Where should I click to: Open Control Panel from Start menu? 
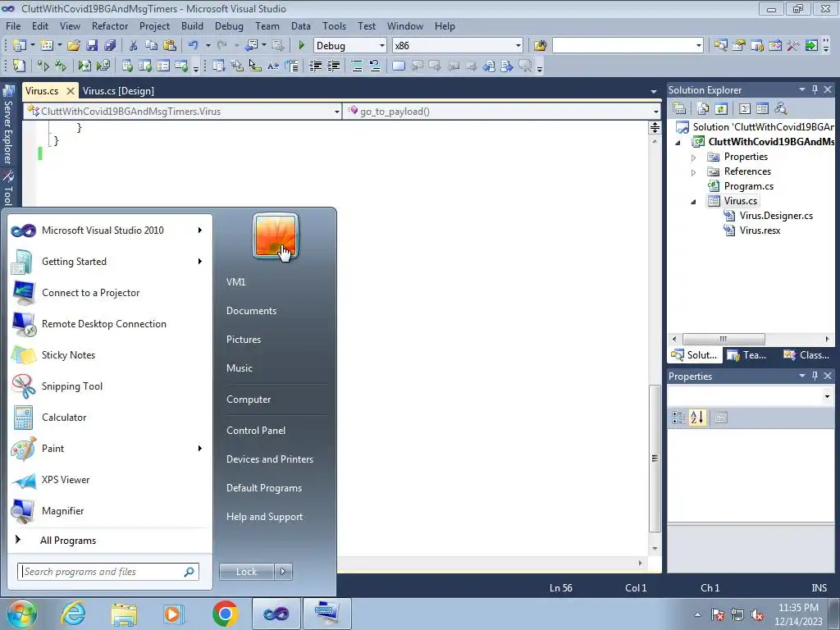pos(256,431)
